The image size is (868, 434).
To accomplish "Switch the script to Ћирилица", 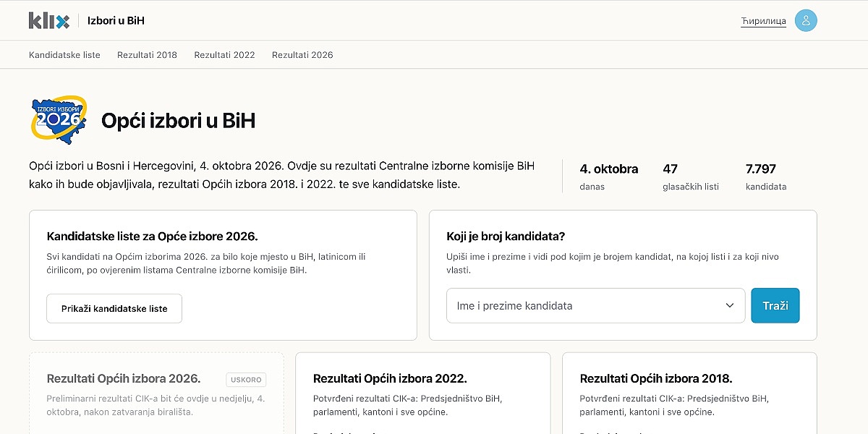I will [x=763, y=21].
